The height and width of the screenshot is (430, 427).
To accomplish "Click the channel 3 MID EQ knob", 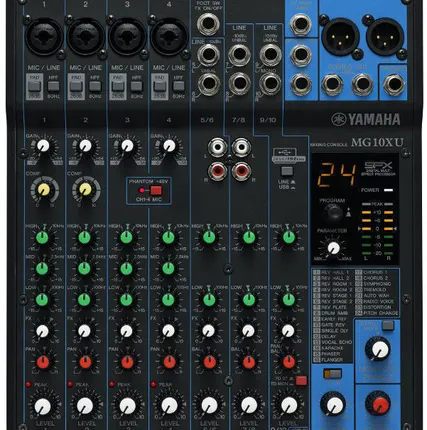I will (x=126, y=268).
